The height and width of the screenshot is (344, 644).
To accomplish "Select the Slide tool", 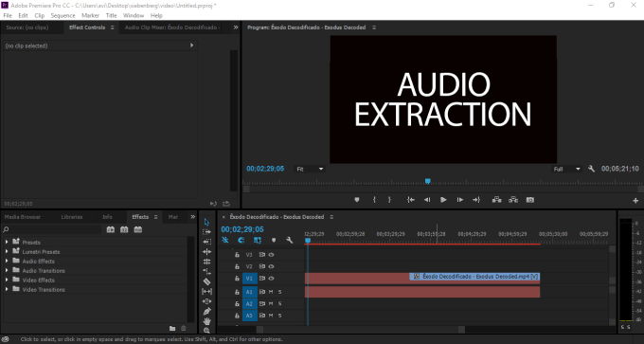I will (x=206, y=301).
